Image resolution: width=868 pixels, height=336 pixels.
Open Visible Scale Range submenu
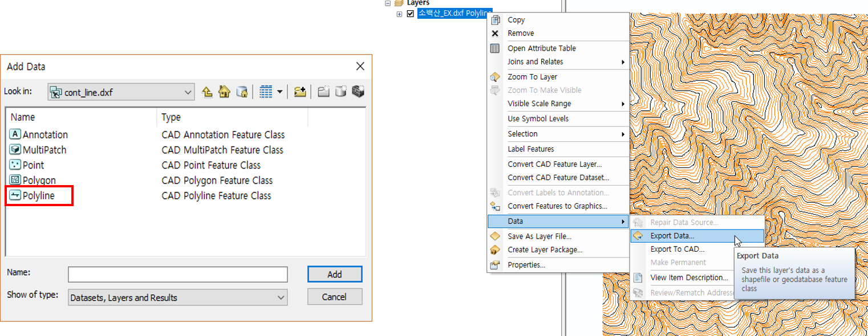558,104
